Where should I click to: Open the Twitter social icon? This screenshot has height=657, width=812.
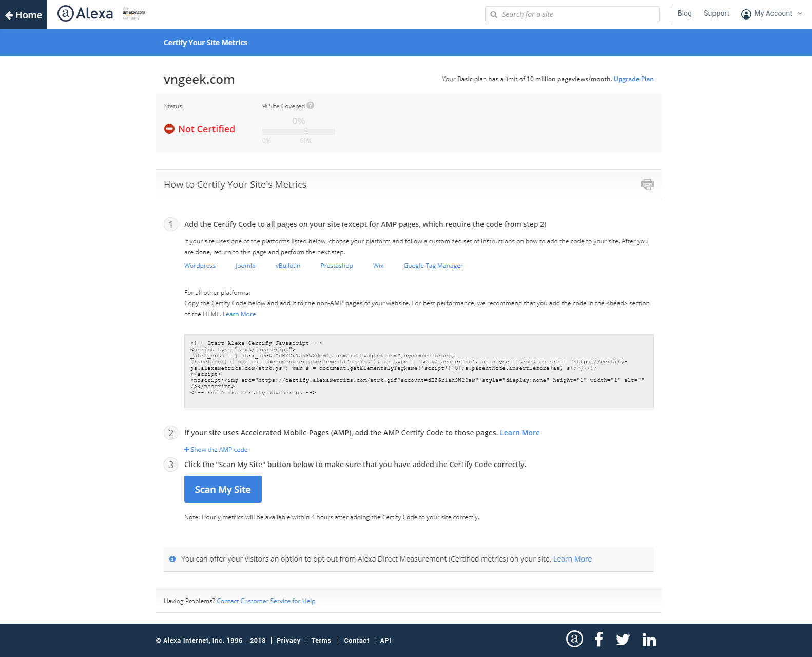click(623, 640)
